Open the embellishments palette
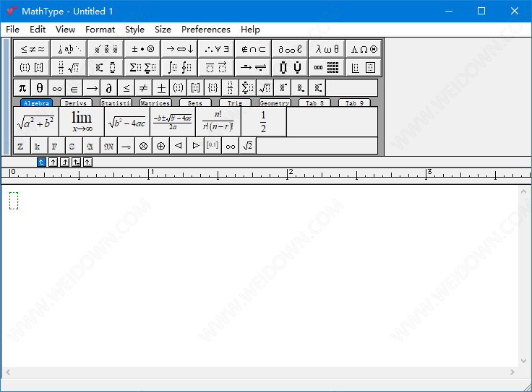The image size is (532, 392). click(106, 49)
